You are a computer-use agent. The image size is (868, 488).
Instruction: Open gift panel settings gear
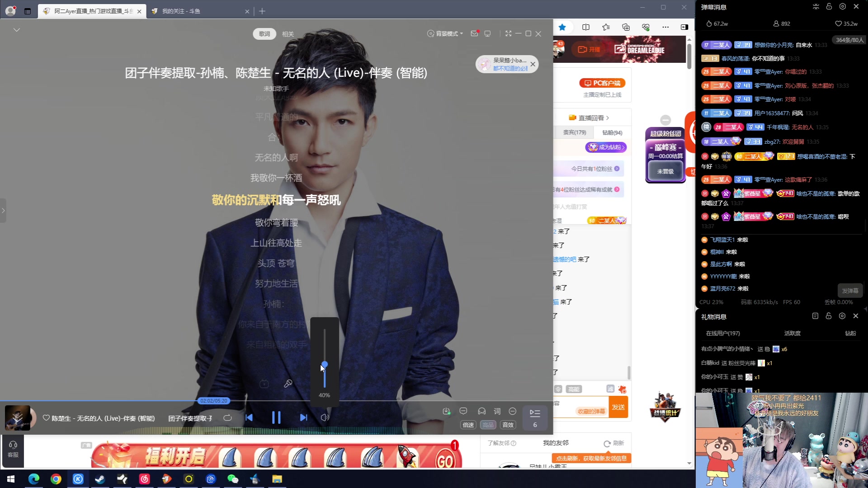[x=842, y=316]
